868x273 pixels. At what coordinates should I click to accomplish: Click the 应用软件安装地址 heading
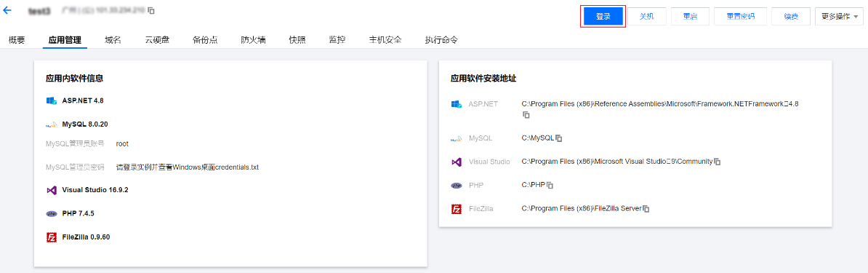483,79
